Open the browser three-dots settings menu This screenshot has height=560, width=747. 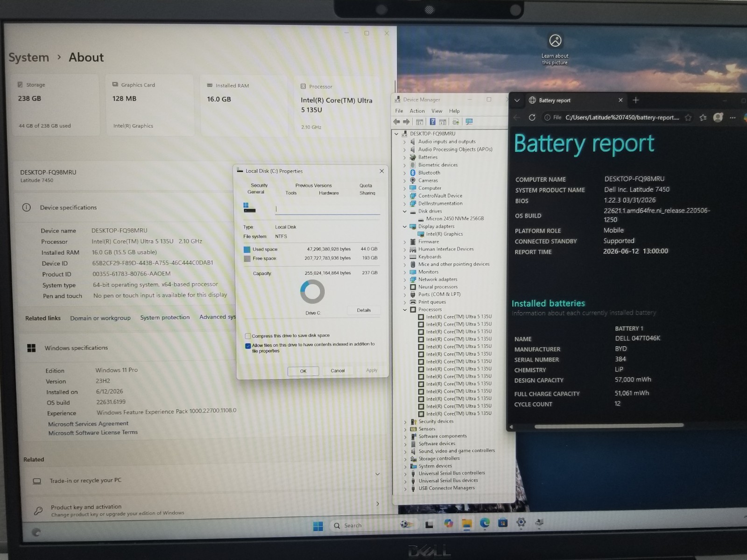733,118
